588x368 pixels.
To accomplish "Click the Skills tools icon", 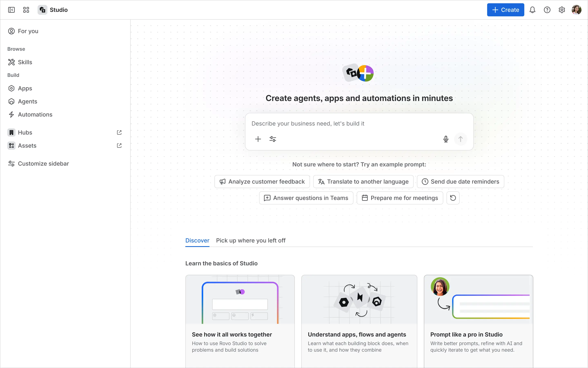I will pos(11,62).
